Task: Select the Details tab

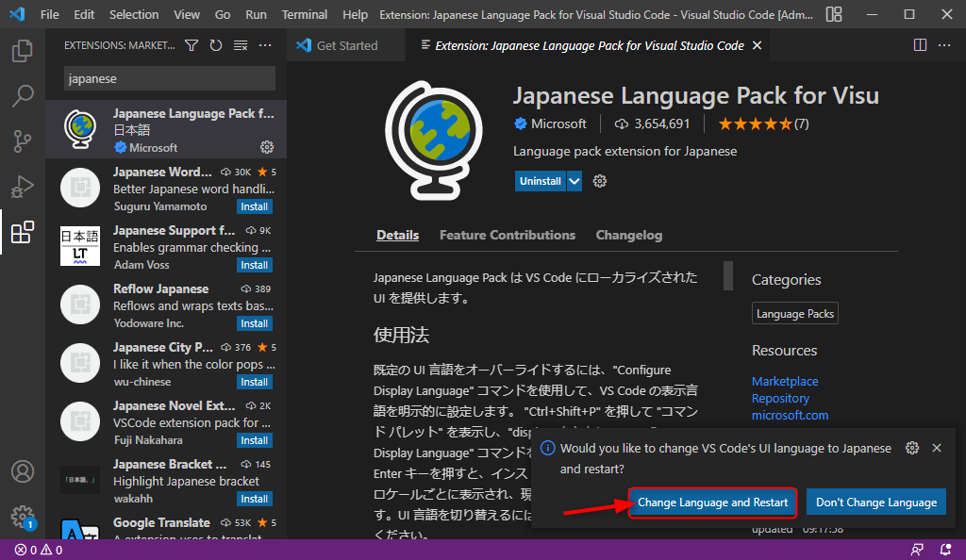Action: [x=397, y=235]
